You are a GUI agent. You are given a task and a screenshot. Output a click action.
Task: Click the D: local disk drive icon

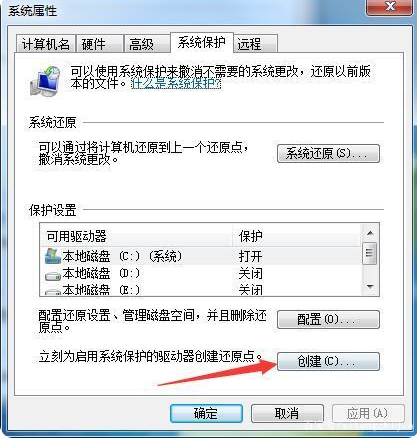click(53, 275)
